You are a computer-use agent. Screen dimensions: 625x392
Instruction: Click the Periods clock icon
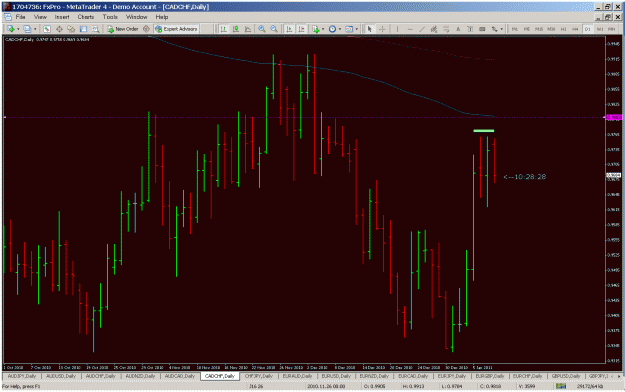(x=332, y=29)
